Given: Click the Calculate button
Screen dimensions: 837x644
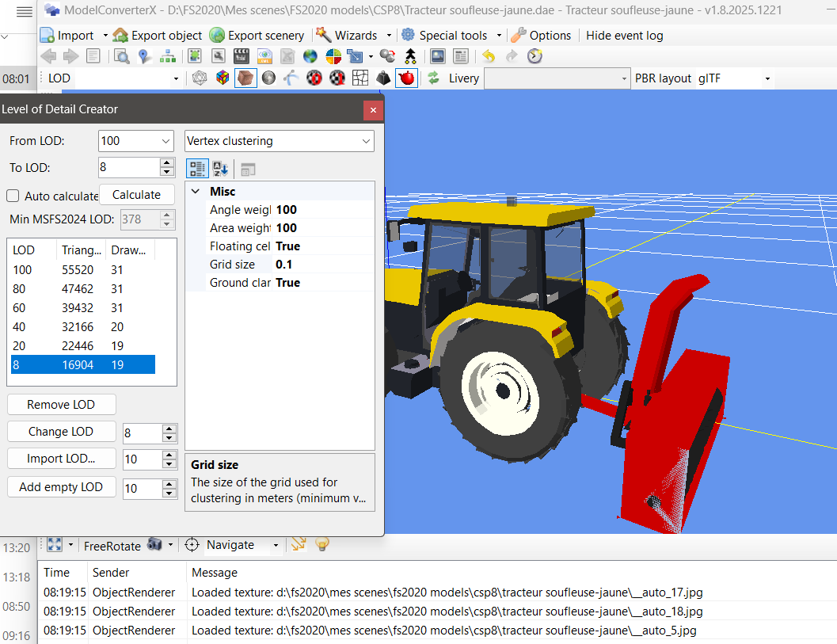Looking at the screenshot, I should [x=136, y=195].
